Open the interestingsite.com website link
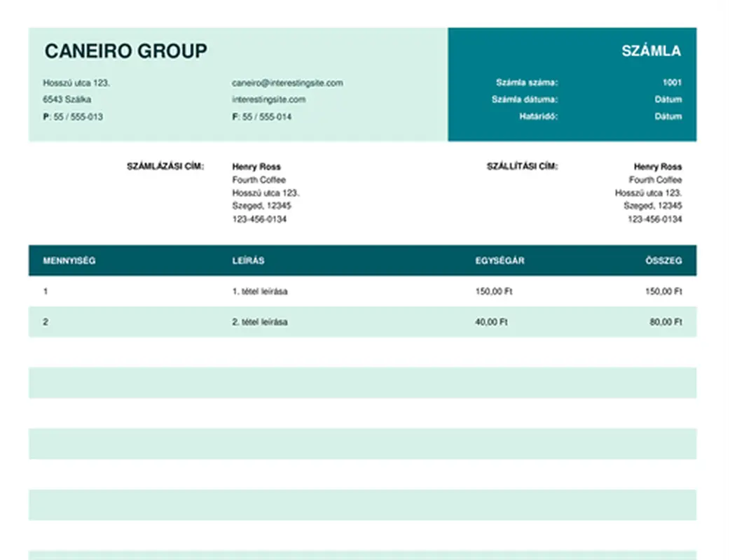The width and height of the screenshot is (730, 560). 268,99
